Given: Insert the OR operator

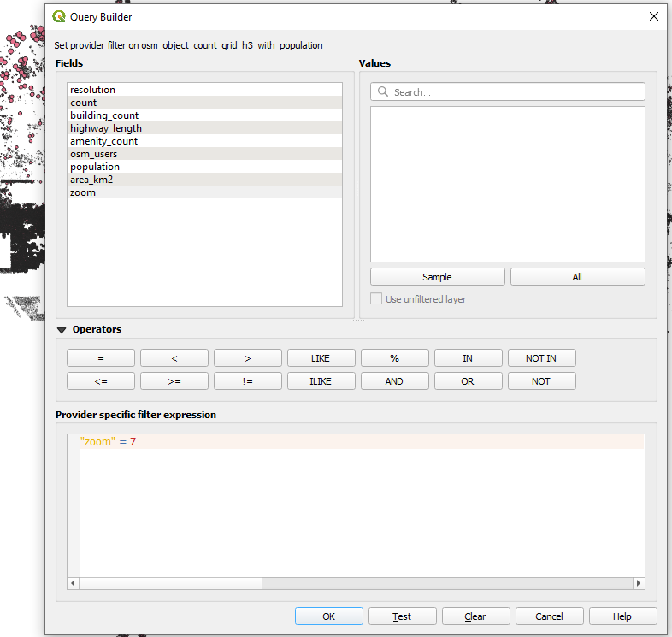Looking at the screenshot, I should 468,381.
